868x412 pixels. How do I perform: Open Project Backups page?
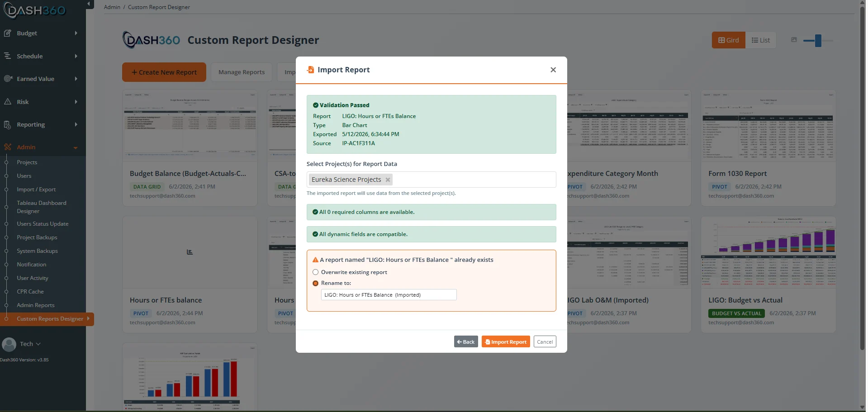coord(37,237)
